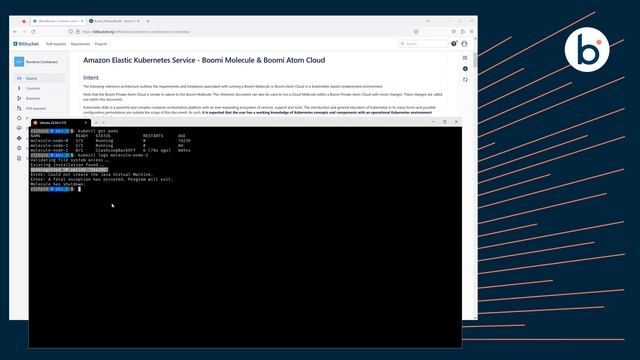Click the circular-arrows sidebar icon below Pull requests
The image size is (640, 360).
tap(19, 118)
